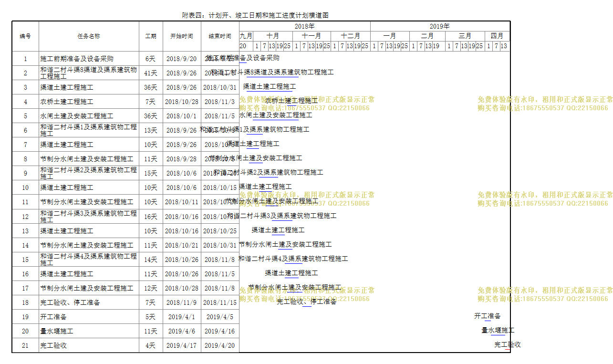The width and height of the screenshot is (613, 364).
Task: Click row number '21' in the 编号 column
Action: coord(25,345)
